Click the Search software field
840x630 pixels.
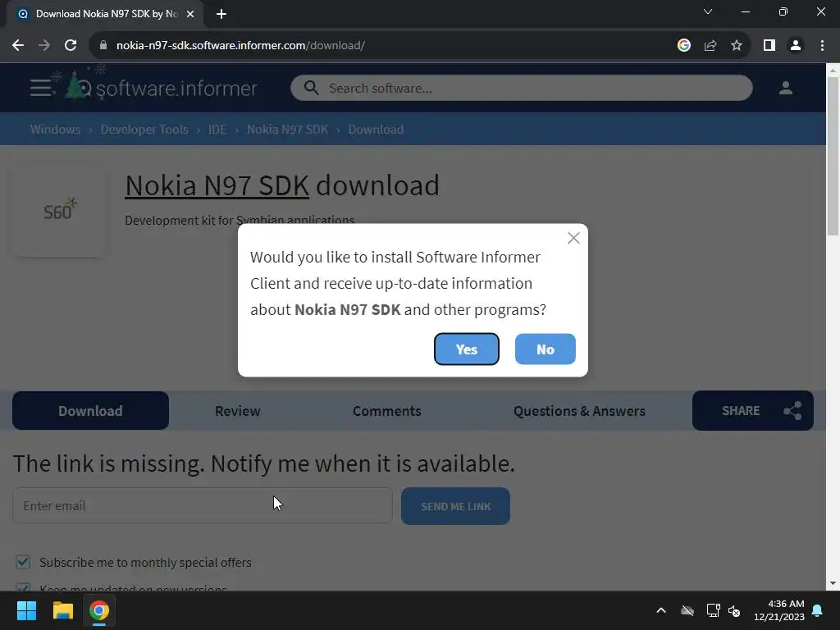point(521,88)
